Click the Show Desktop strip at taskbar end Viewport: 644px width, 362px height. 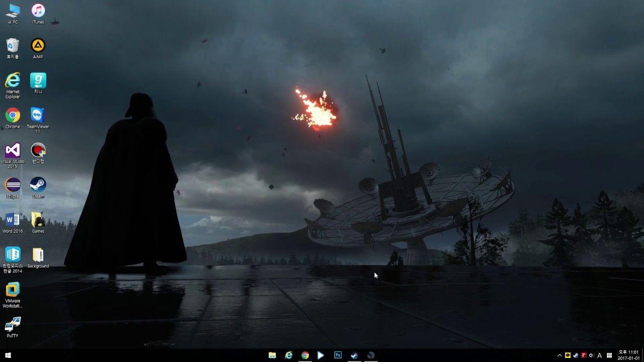(x=642, y=355)
